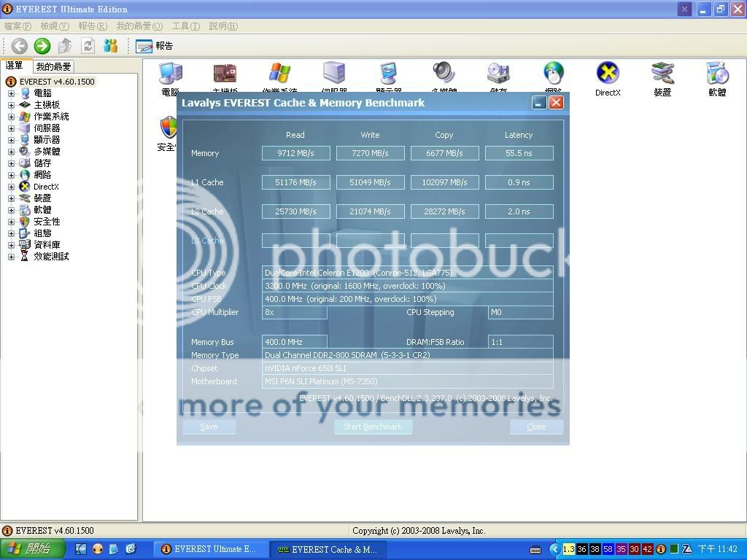Screen dimensions: 747x560
Task: Switch to EVEREST Cache & M... taskbar button
Action: pyautogui.click(x=329, y=549)
